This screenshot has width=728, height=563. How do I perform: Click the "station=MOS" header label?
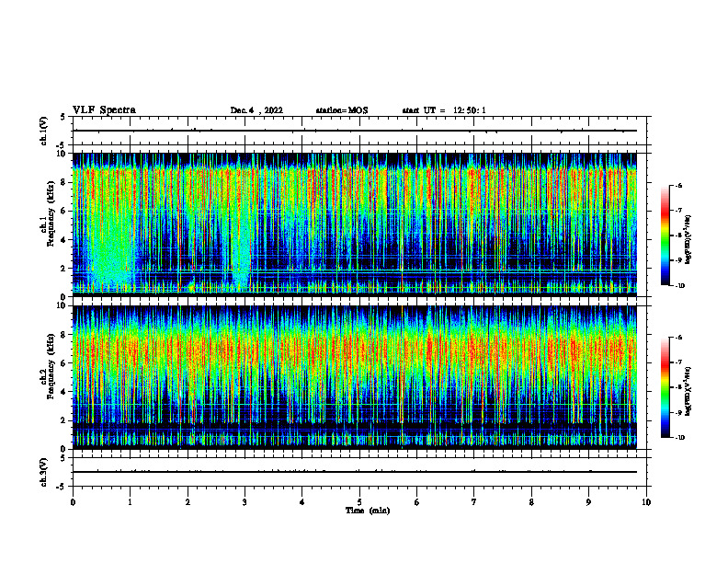(342, 110)
